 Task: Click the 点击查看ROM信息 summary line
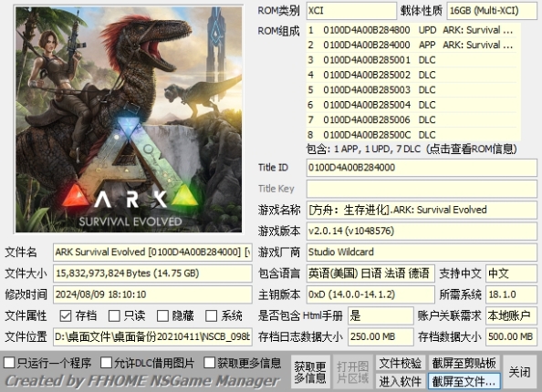[x=412, y=150]
